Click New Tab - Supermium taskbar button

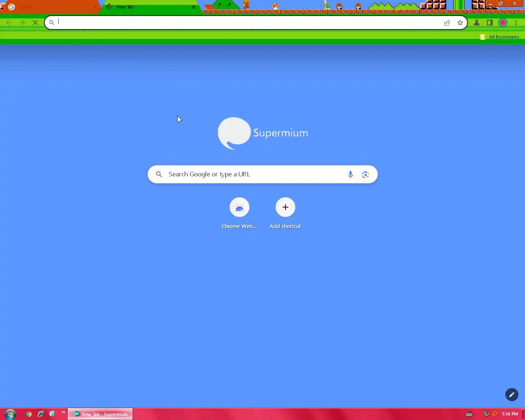click(100, 414)
